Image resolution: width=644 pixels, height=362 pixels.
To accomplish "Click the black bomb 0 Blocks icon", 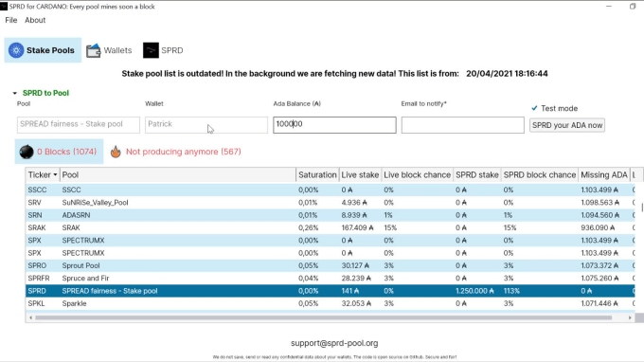I will [x=27, y=152].
